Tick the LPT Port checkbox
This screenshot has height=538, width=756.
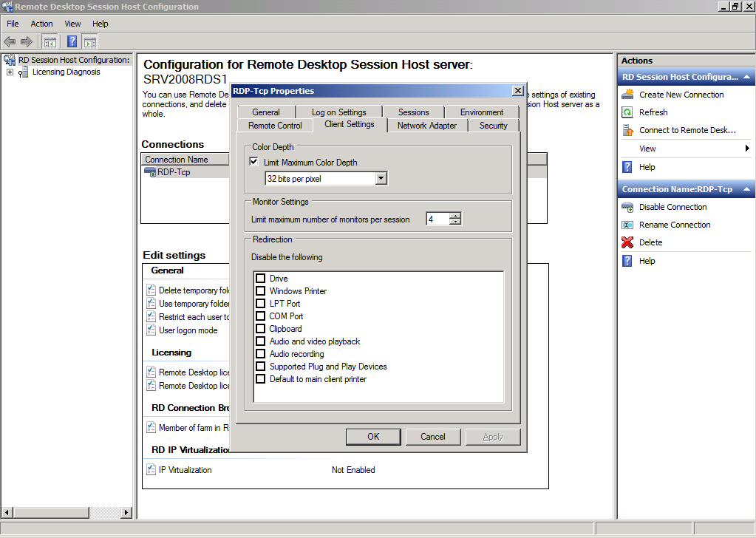(261, 303)
